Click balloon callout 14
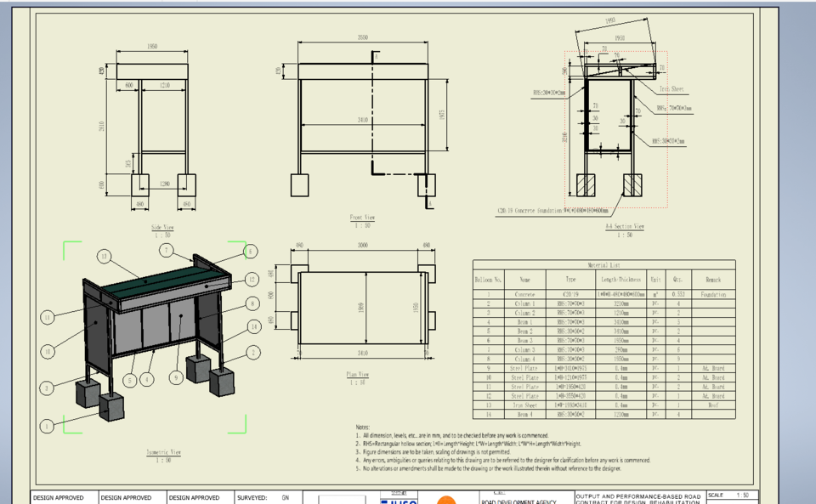 coord(253,326)
